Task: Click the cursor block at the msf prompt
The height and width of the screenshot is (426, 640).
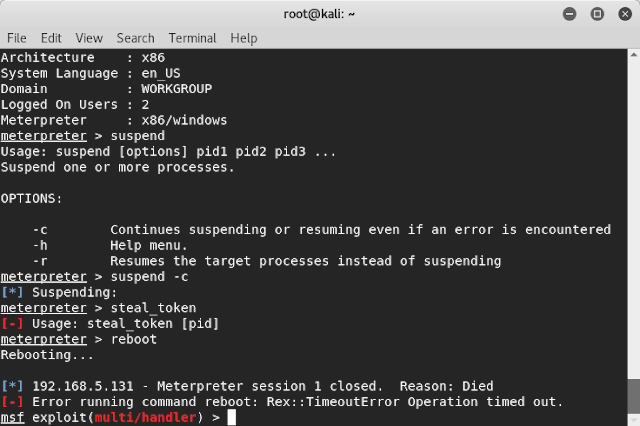Action: (231, 417)
